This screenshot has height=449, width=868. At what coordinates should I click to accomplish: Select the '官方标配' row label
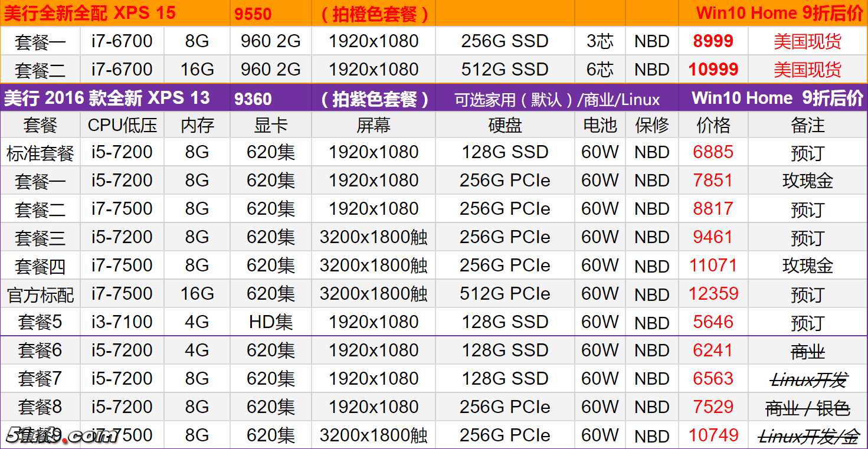click(x=40, y=295)
